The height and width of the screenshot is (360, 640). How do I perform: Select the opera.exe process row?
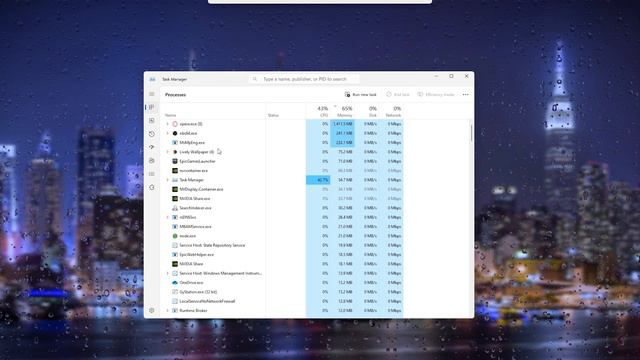click(x=283, y=124)
